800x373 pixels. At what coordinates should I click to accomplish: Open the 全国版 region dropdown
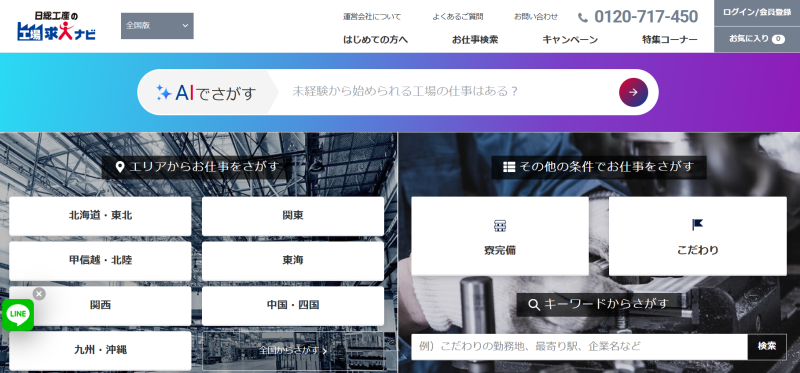coord(157,26)
